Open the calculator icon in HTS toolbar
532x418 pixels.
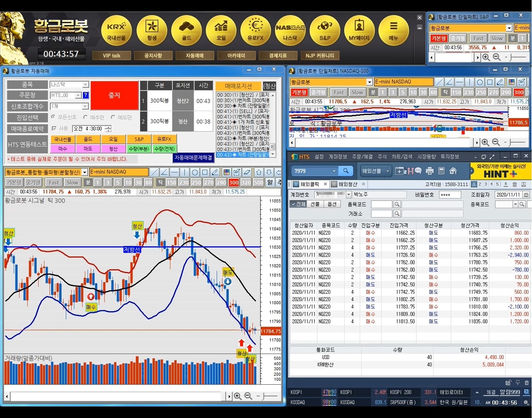[x=441, y=171]
